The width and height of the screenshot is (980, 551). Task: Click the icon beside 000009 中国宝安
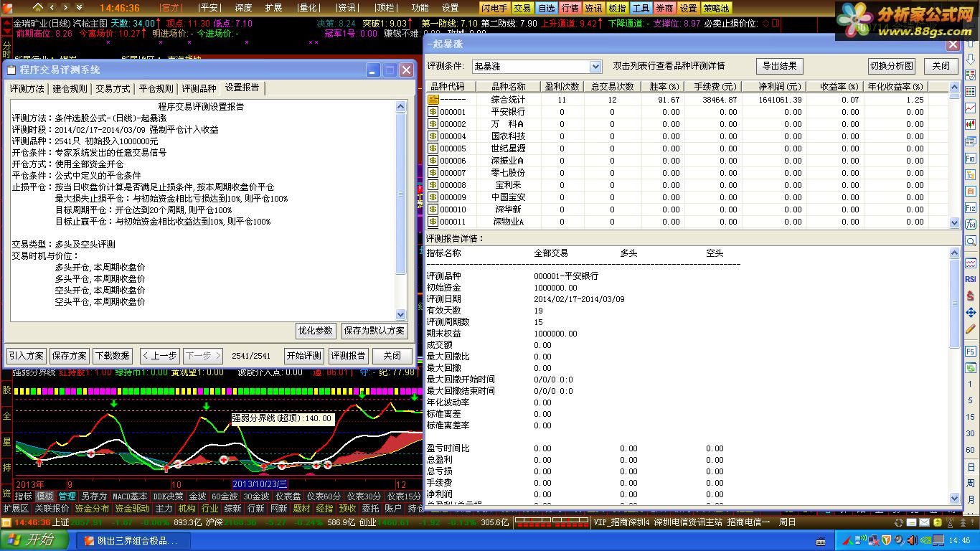pyautogui.click(x=433, y=197)
